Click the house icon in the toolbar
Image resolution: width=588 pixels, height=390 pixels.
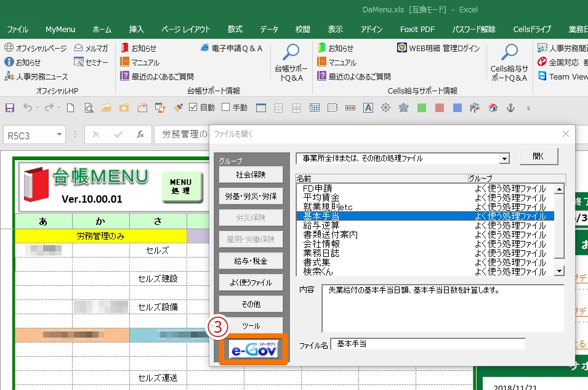pos(493,108)
